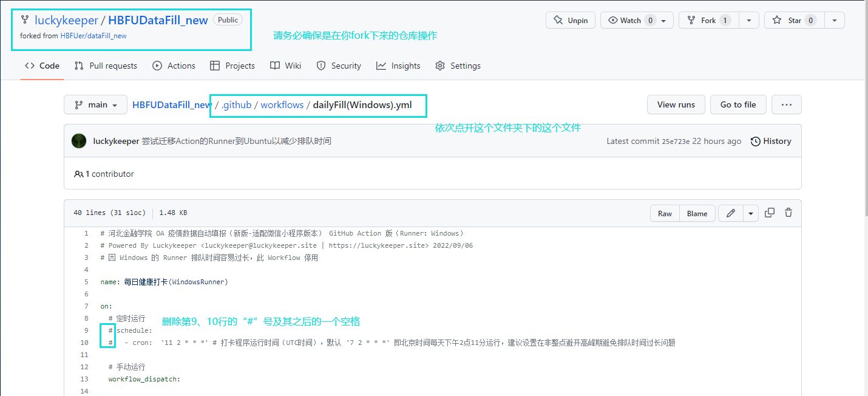Select line number 9 in code

pyautogui.click(x=86, y=330)
